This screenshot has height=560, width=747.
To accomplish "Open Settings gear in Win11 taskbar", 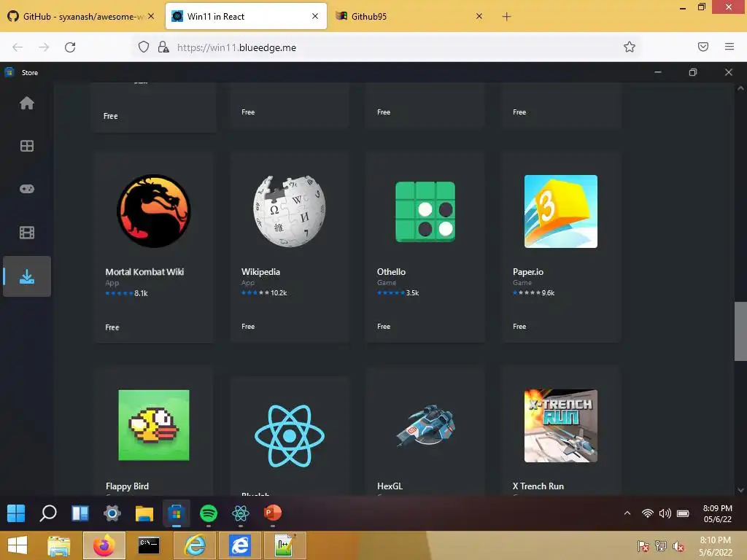I will point(112,513).
